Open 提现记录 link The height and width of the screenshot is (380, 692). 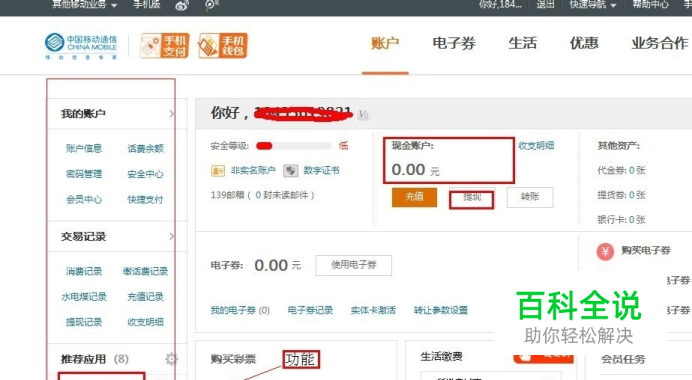[84, 322]
